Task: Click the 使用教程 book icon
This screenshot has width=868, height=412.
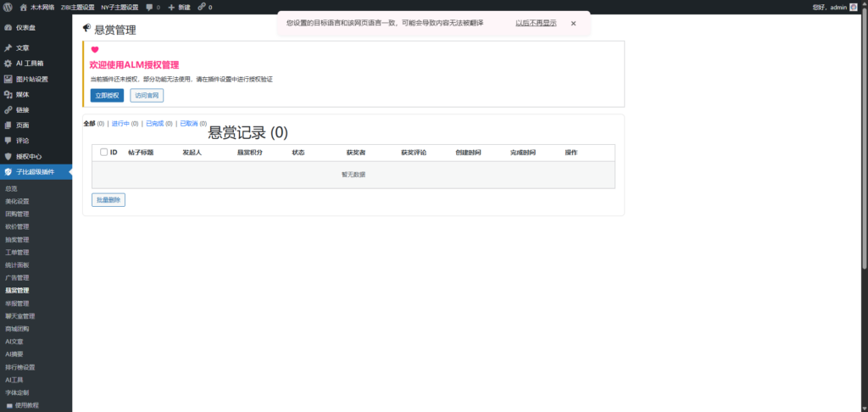Action: click(x=8, y=405)
